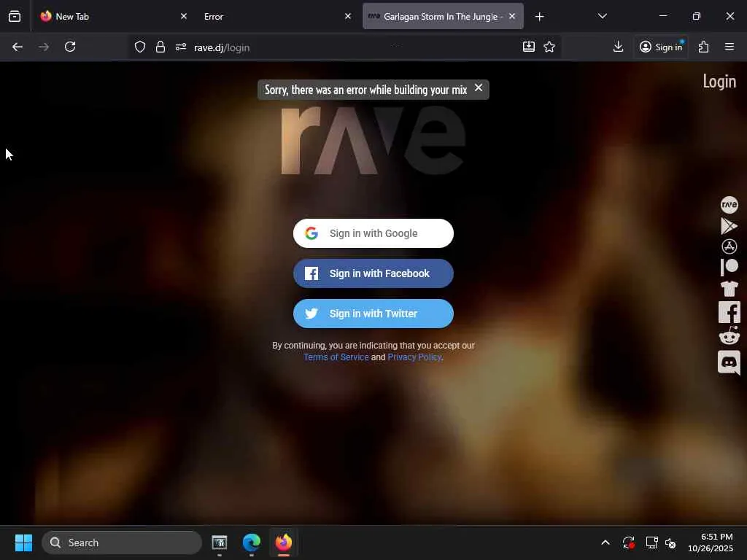Open the Rave website icon in sidebar

(729, 205)
